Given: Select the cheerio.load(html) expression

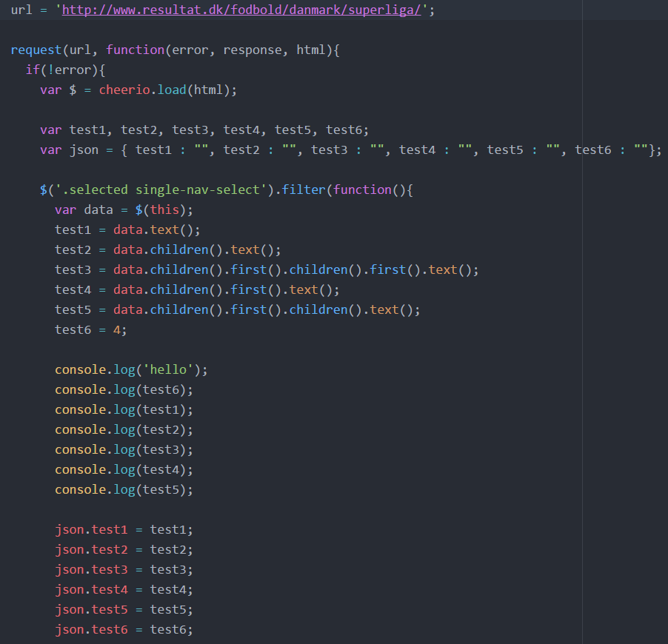Looking at the screenshot, I should [165, 90].
